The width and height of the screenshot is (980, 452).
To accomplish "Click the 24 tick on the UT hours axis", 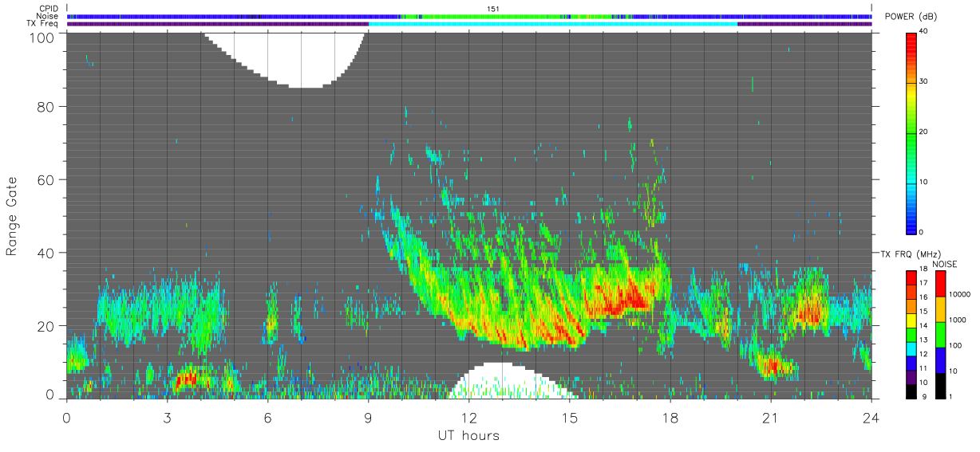I will (x=871, y=417).
